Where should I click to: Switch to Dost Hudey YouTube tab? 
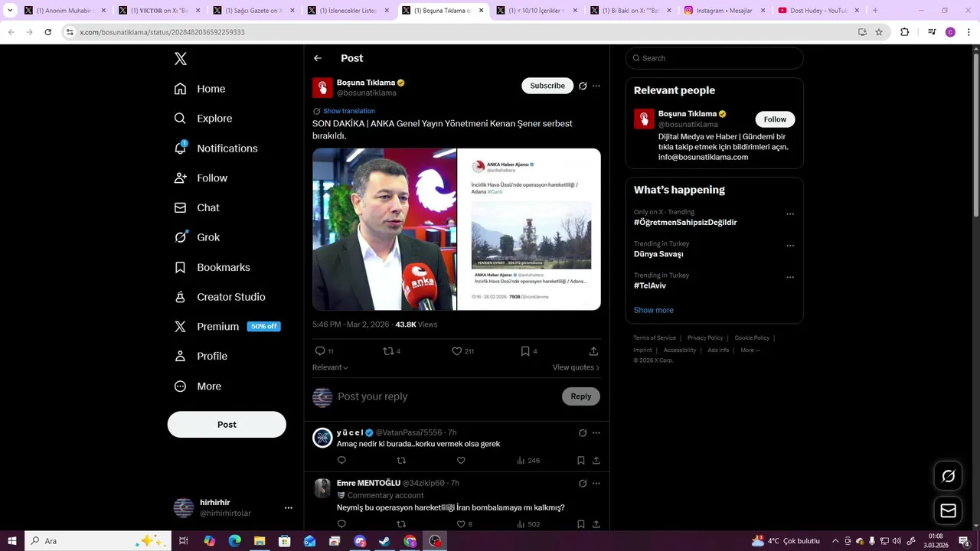click(818, 11)
